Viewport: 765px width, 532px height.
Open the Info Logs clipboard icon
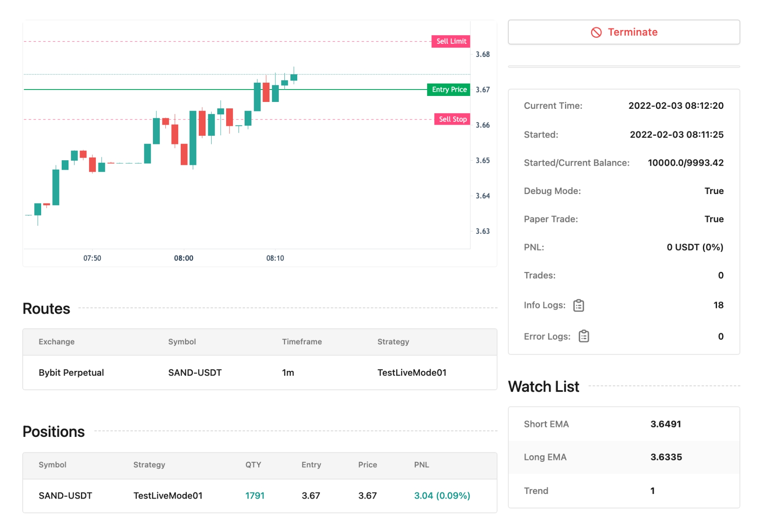coord(578,305)
